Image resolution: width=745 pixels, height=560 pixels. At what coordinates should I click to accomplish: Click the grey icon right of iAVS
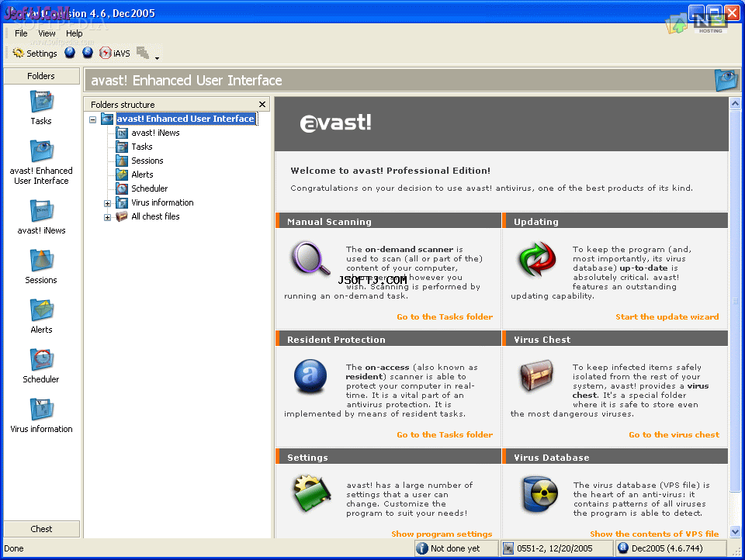point(143,53)
